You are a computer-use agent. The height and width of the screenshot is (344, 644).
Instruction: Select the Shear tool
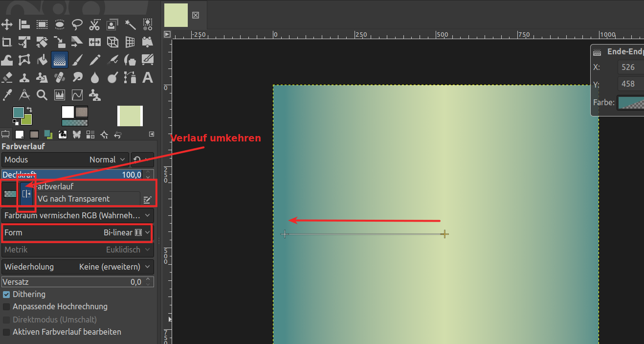coord(77,42)
